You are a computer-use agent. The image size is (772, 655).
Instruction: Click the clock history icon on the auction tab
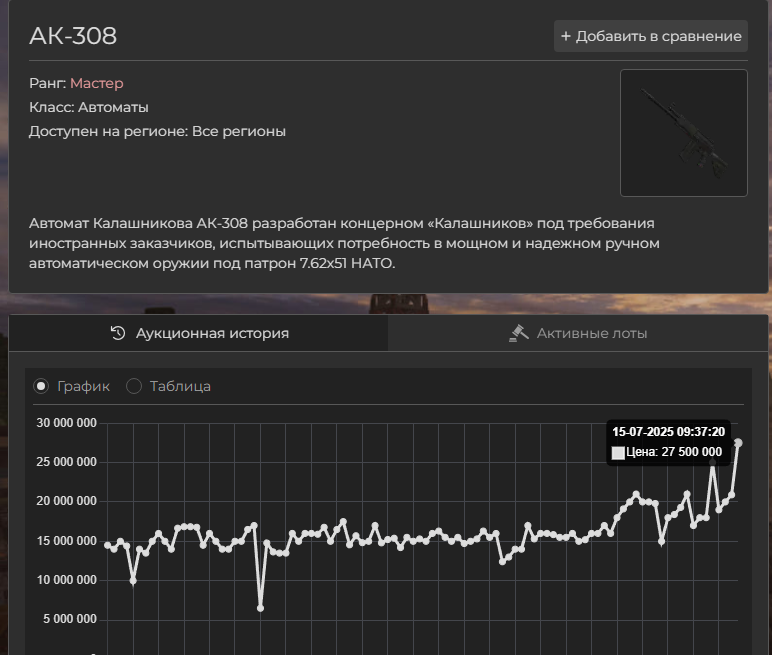[118, 333]
